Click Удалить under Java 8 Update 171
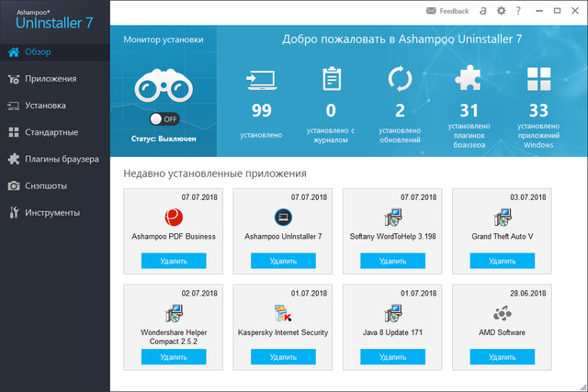The height and width of the screenshot is (392, 588). click(x=392, y=357)
